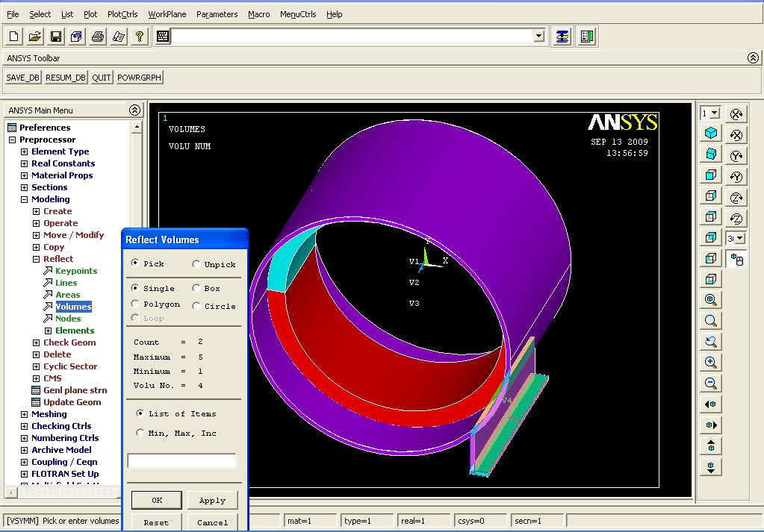
Task: Collapse the Preprocessor tree node
Action: click(13, 140)
